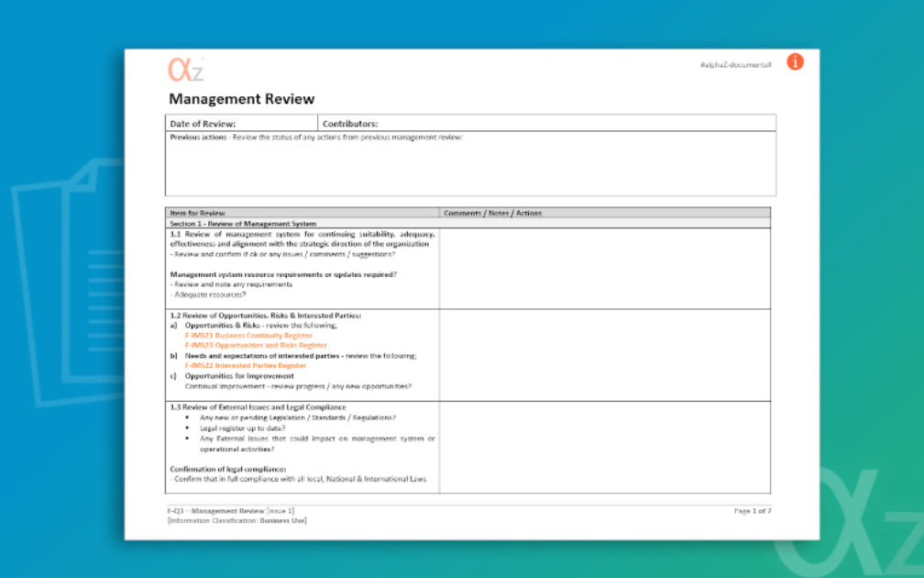Click Comments / Notes / Actions column header
Screen dimensions: 924x578
pos(605,213)
